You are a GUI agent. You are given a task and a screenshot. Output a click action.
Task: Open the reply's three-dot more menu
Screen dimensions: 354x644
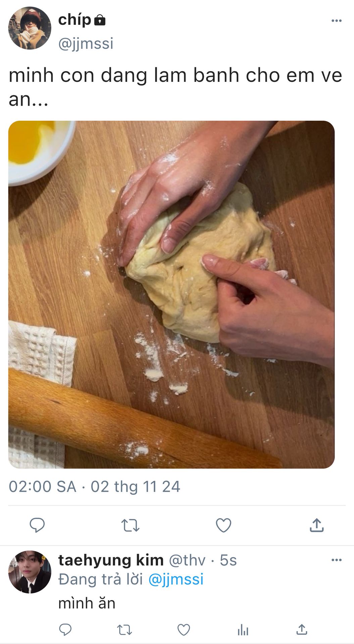tap(336, 560)
